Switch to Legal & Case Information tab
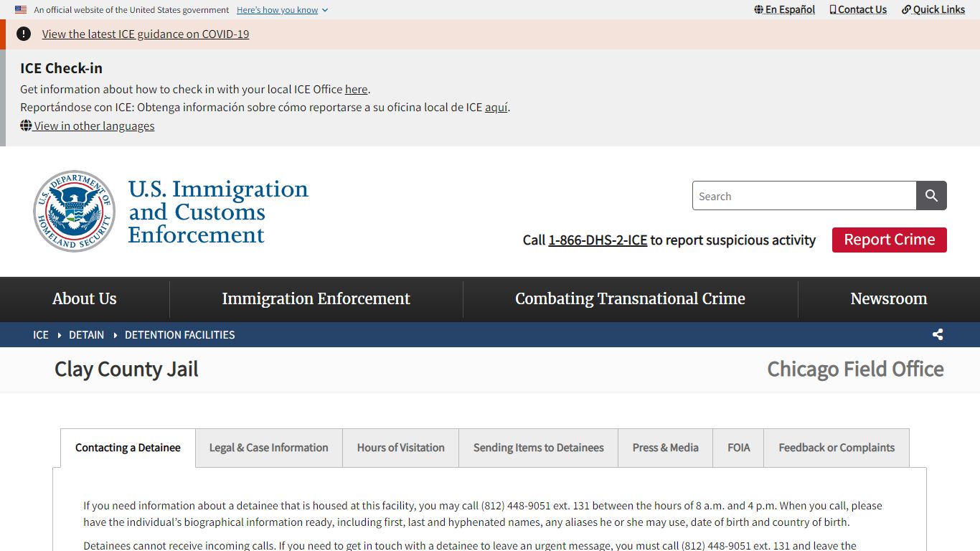Screen dimensions: 980x551 269,448
